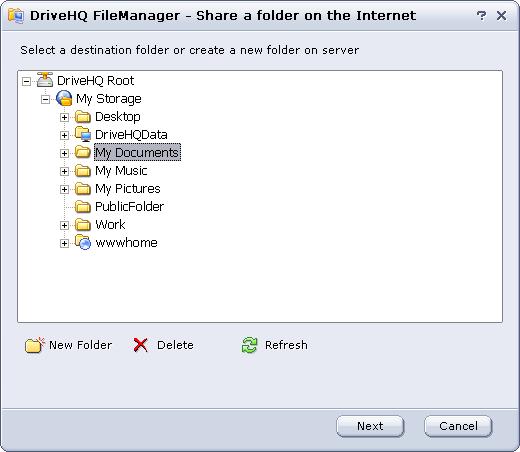The width and height of the screenshot is (520, 452).
Task: Close the Share a folder dialog
Action: (x=501, y=15)
